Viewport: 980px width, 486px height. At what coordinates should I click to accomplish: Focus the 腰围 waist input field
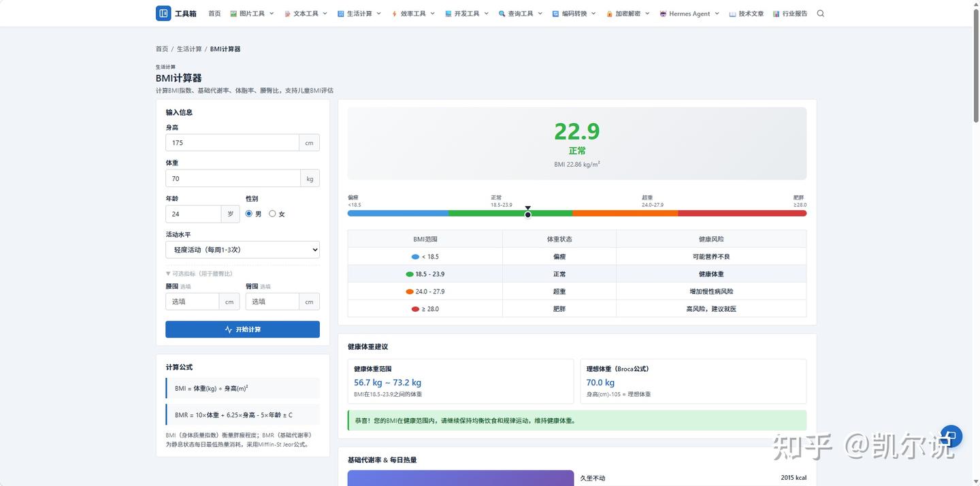pyautogui.click(x=192, y=302)
